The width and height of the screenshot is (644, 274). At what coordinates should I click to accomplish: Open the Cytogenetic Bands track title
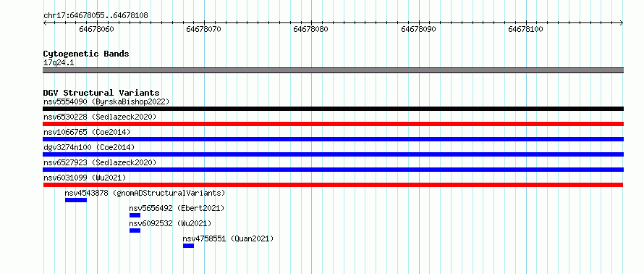click(86, 54)
